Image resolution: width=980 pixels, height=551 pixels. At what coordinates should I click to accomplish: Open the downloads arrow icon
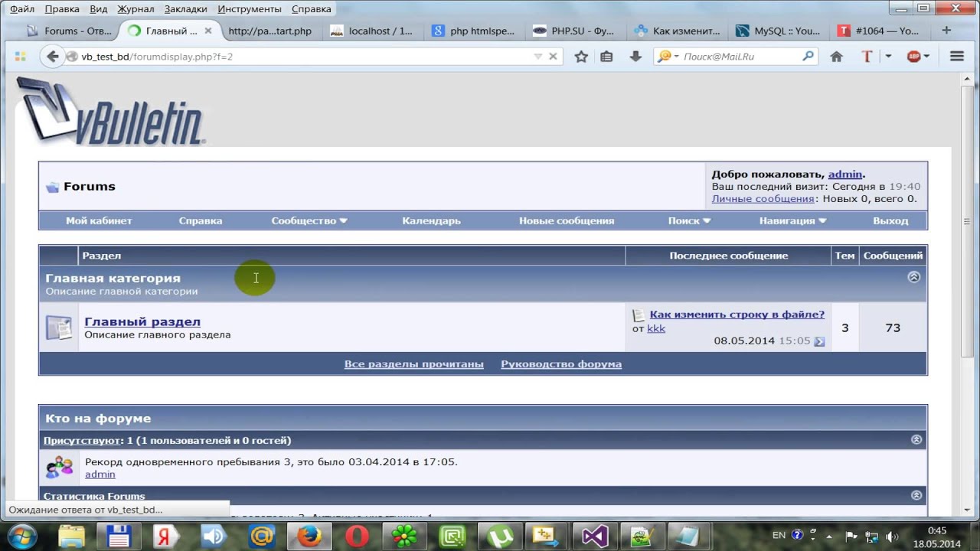635,57
